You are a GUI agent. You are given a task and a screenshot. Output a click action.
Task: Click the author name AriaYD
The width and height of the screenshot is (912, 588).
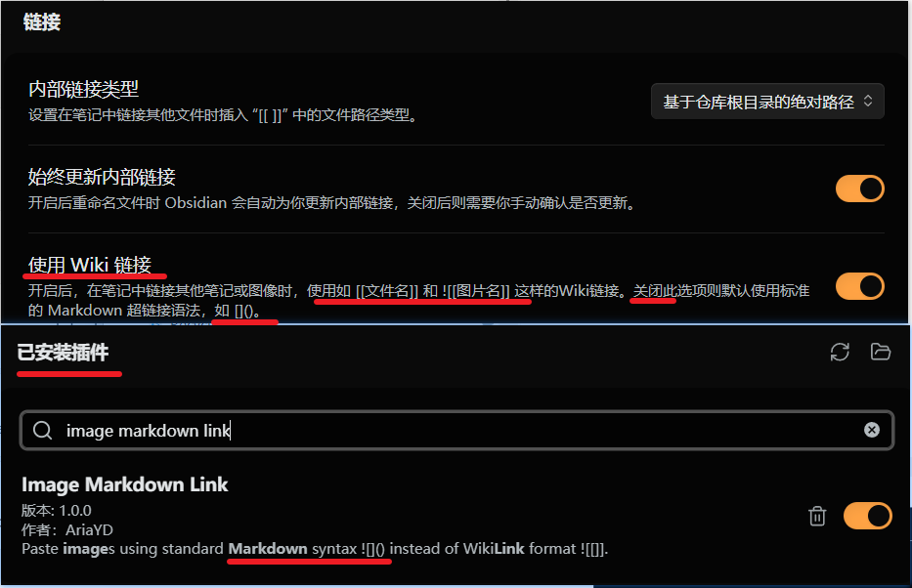coord(89,530)
